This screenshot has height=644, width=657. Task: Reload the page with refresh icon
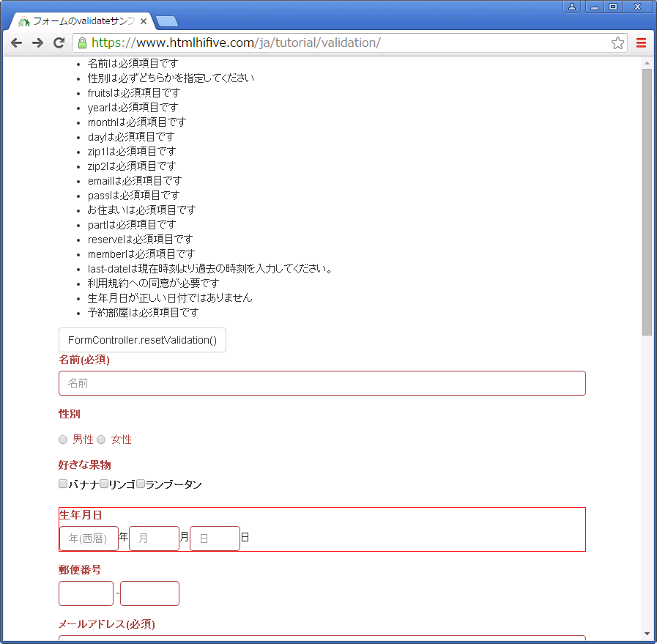click(x=59, y=43)
